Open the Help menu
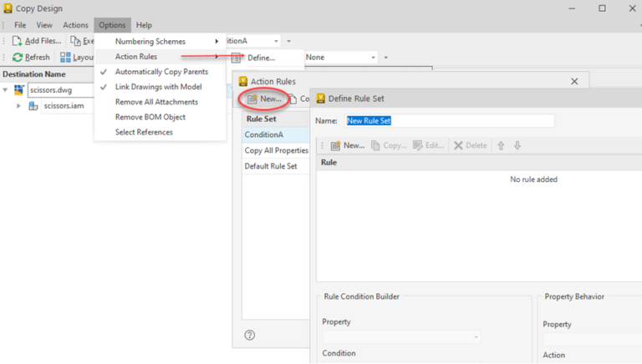The image size is (642, 364). [x=144, y=25]
